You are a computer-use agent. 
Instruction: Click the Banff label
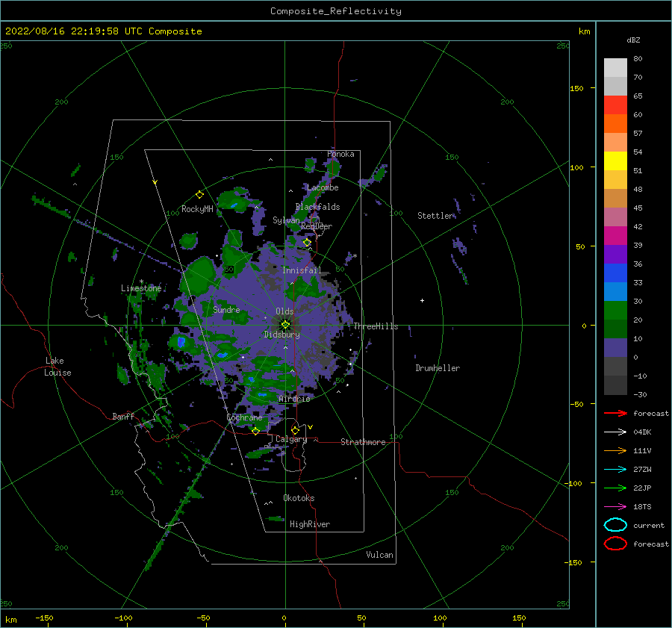[123, 416]
